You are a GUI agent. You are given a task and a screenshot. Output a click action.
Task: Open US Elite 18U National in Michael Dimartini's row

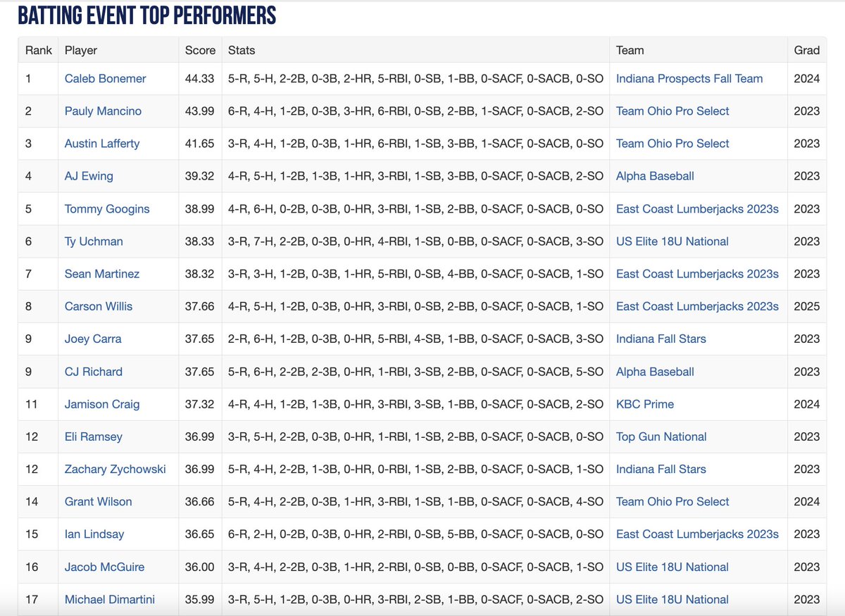[x=672, y=599]
